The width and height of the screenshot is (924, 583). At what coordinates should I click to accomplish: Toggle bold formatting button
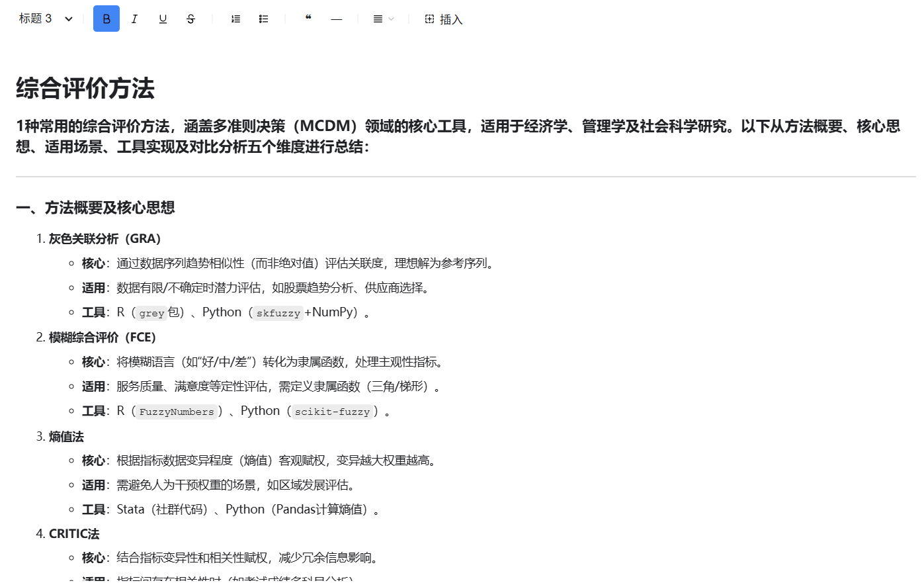click(106, 19)
